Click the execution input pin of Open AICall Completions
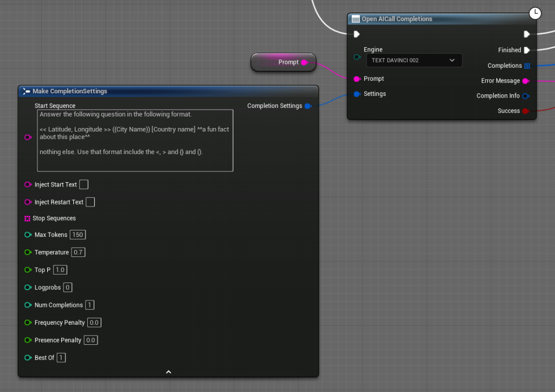 [357, 34]
